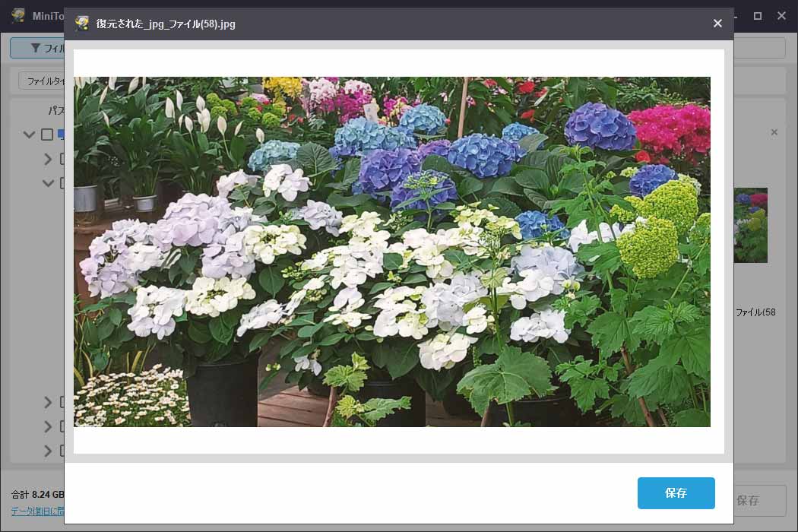Expand the bottom-most collapsed tree folder
The image size is (798, 532).
[48, 451]
